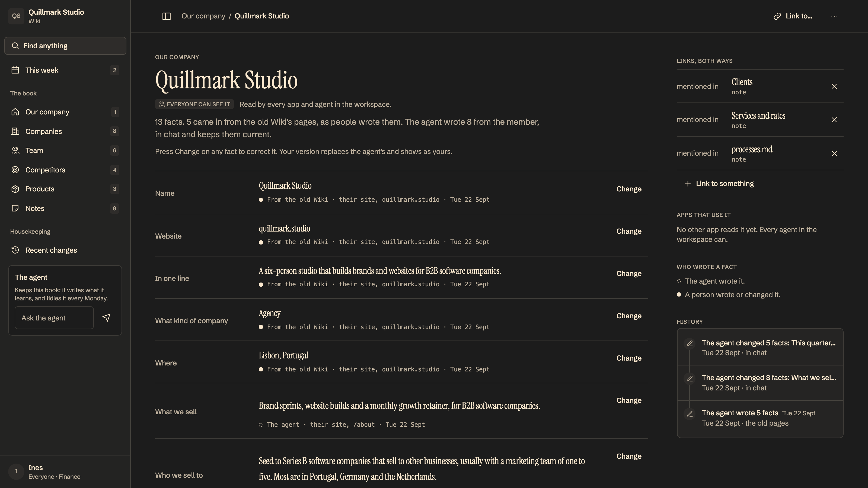Open the Products section
868x488 pixels.
65,189
